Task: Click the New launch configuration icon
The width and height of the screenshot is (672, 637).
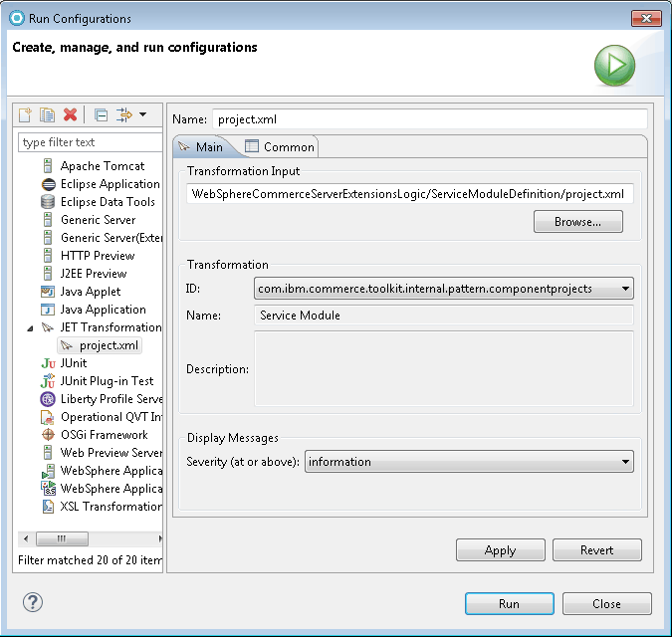Action: (x=25, y=114)
